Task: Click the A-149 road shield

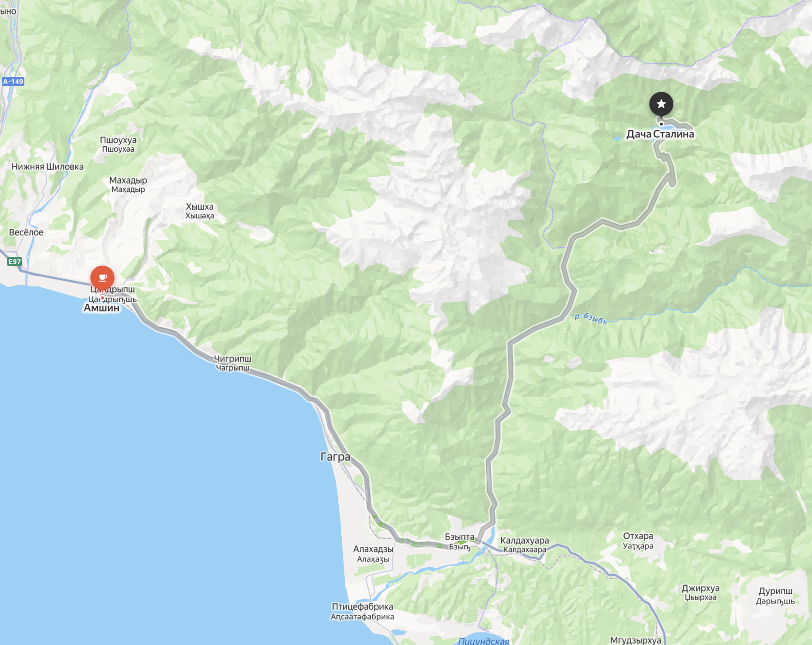Action: click(13, 82)
